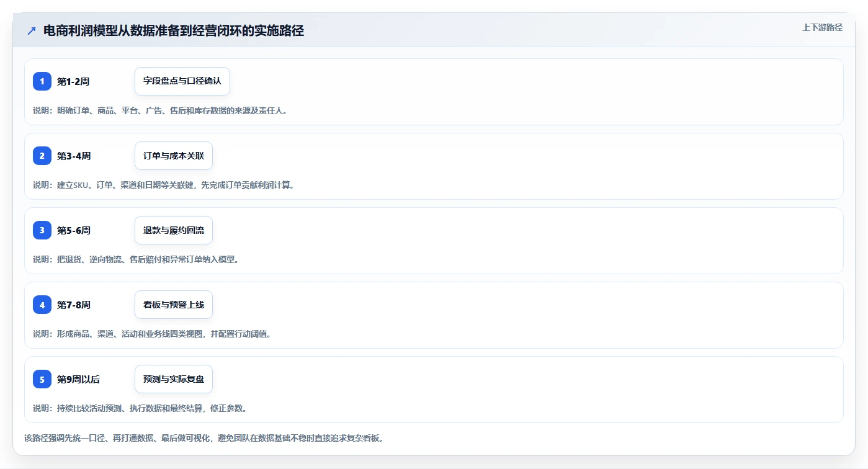Click the 第7-8周 time label
The height and width of the screenshot is (469, 868).
(74, 305)
